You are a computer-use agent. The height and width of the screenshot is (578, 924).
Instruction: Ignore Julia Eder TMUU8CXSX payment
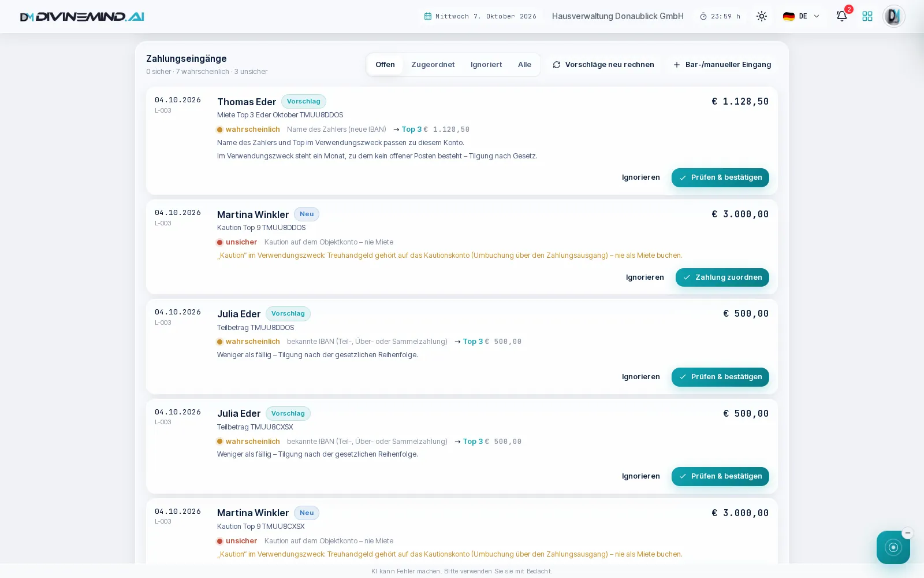(x=640, y=476)
